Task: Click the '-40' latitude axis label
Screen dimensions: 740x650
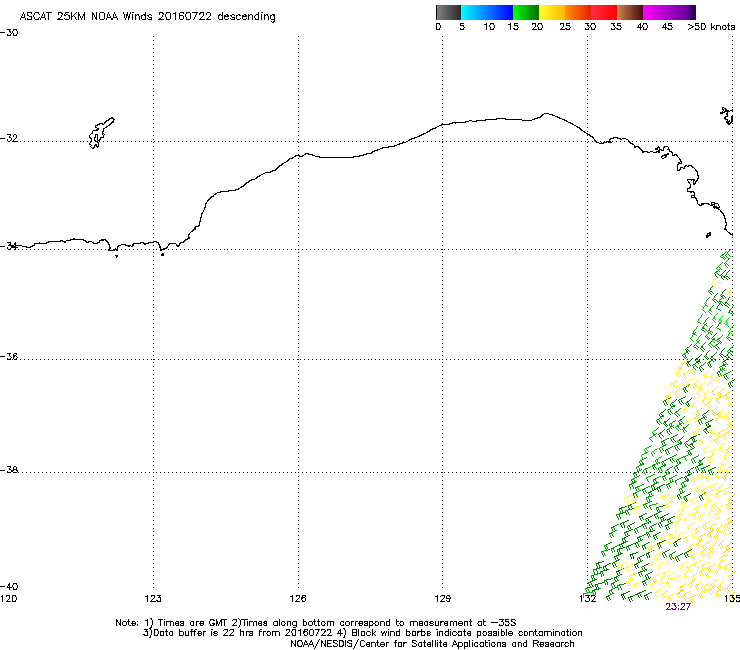Action: 9,587
